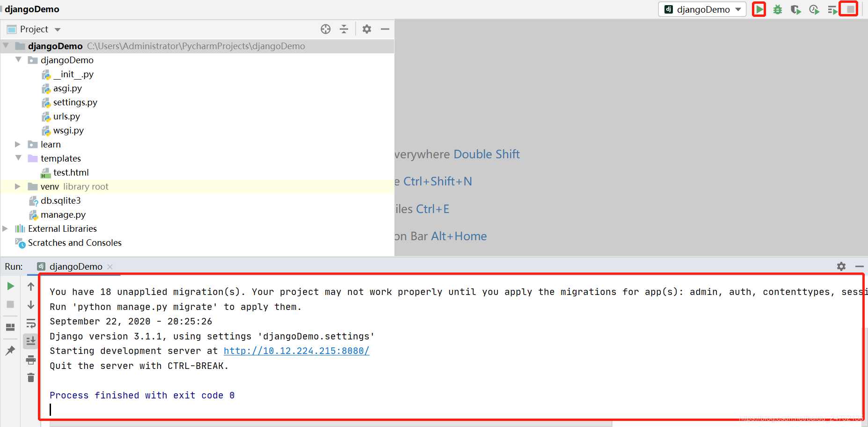Collapse the djangoDemo project root node
Screen dimensions: 868x427
[6, 46]
